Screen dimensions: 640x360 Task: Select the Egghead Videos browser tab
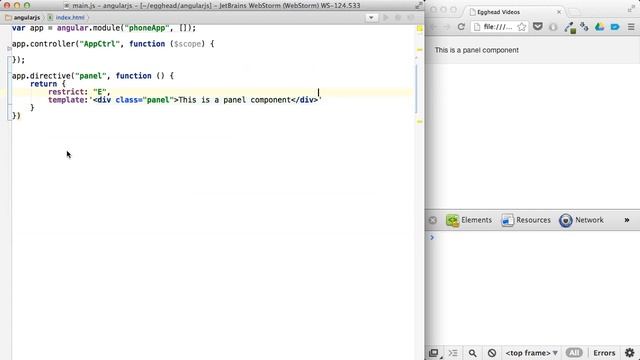click(515, 12)
